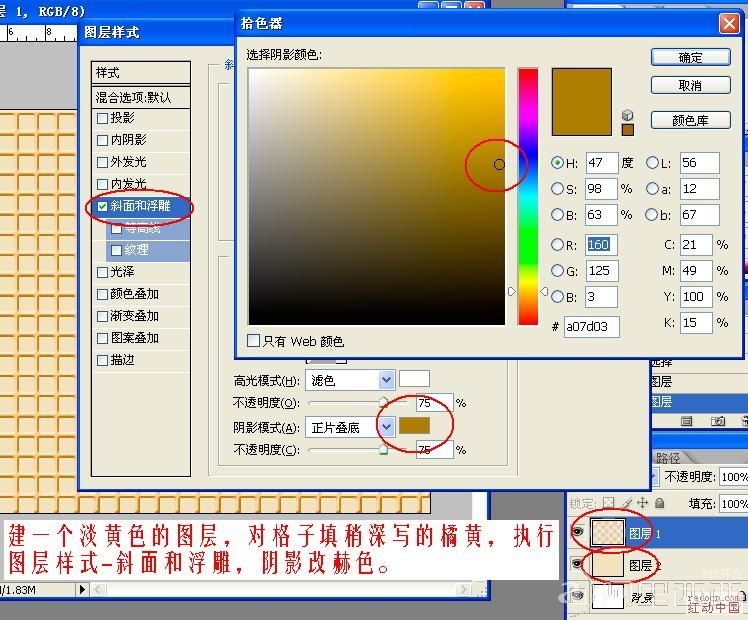Click the R value field showing 160
This screenshot has height=620, width=748.
[602, 245]
